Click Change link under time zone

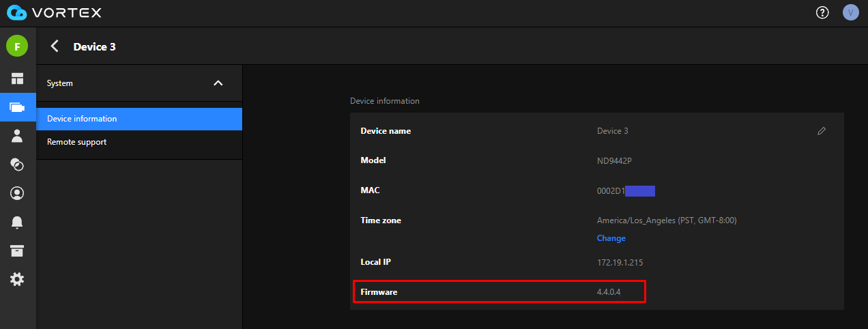click(611, 238)
